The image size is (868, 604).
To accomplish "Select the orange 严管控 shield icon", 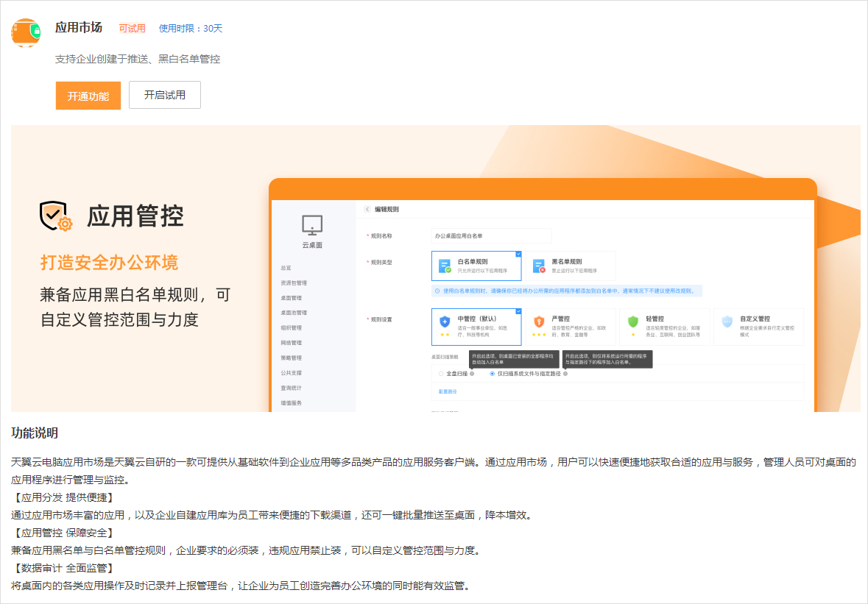I will (x=540, y=321).
